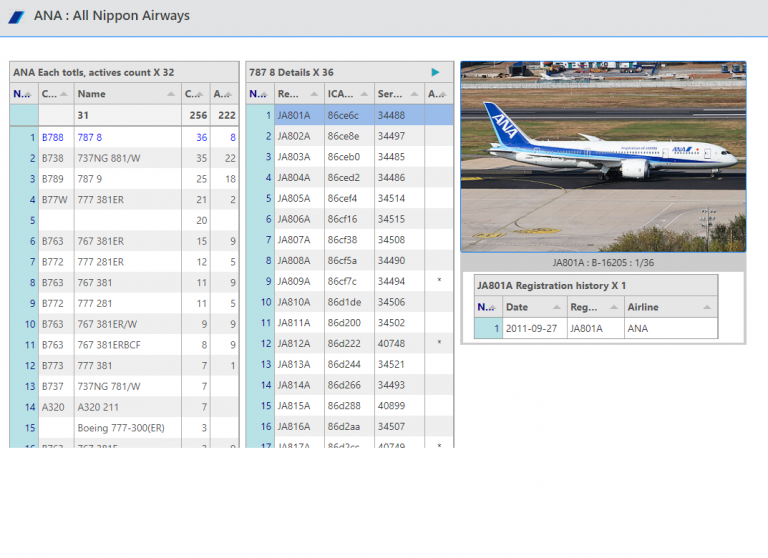Click the ANA airline logo icon
The image size is (768, 558).
[x=16, y=17]
